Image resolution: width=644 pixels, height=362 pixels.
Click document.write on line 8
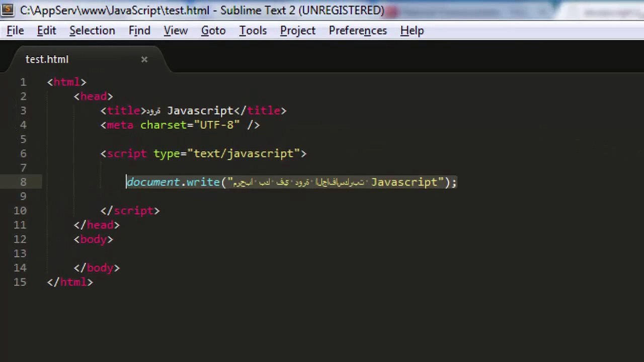[174, 182]
